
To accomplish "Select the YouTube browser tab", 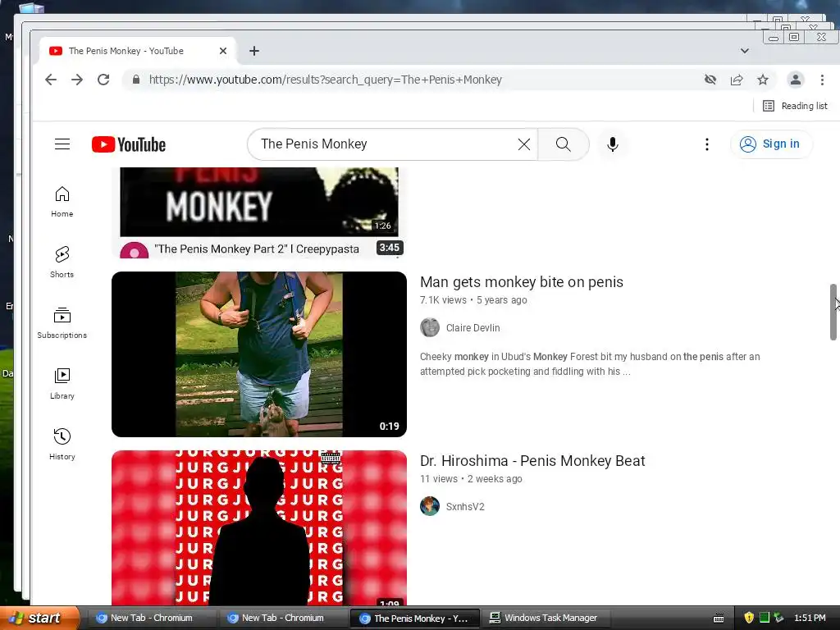I will (x=138, y=51).
